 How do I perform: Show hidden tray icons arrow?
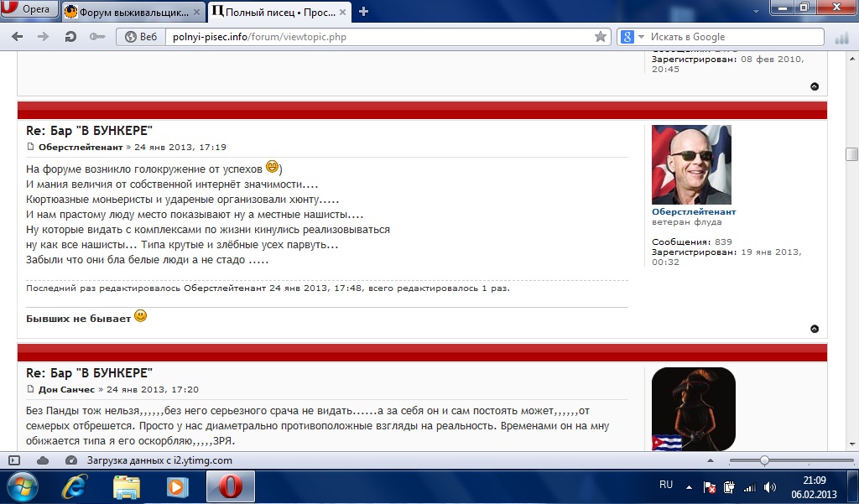tap(689, 487)
